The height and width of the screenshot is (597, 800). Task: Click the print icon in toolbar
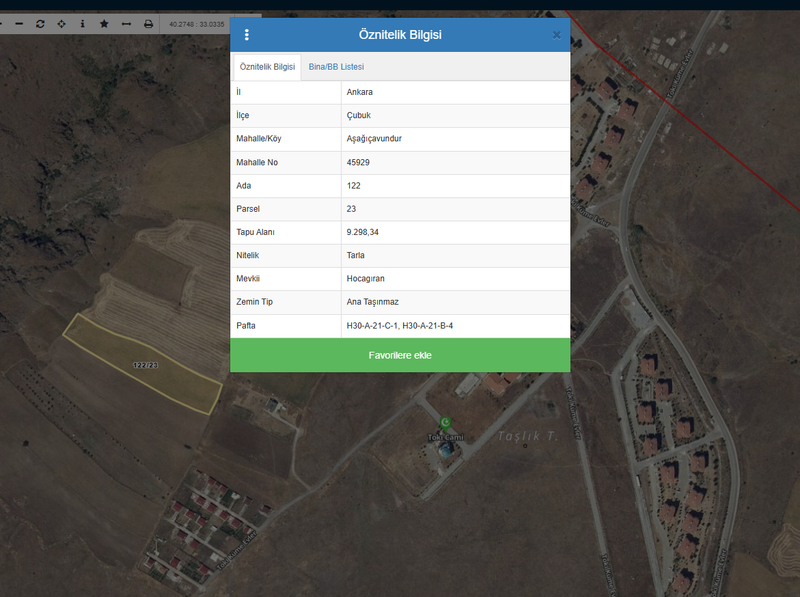point(148,23)
